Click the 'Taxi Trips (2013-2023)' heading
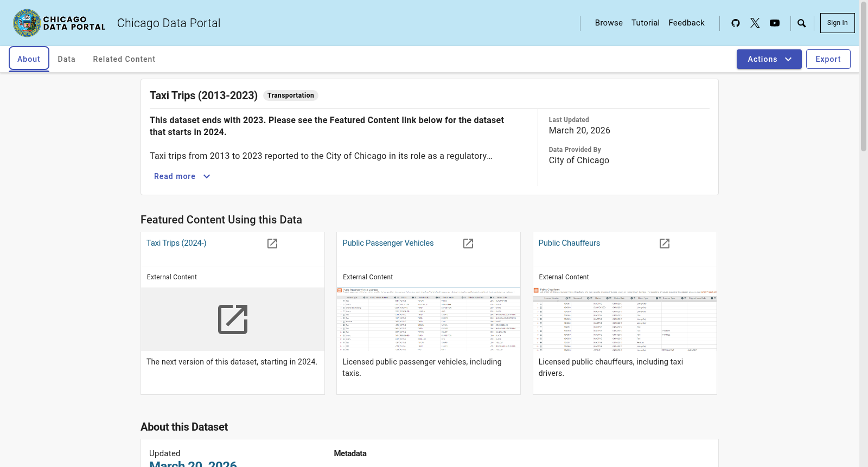This screenshot has width=868, height=467. point(203,95)
